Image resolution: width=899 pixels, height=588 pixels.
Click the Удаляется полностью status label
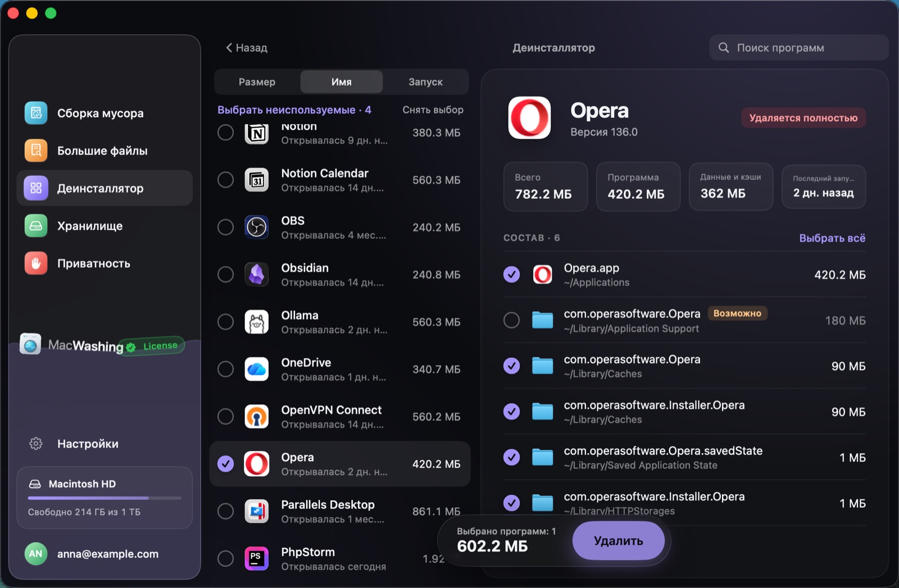click(x=803, y=118)
